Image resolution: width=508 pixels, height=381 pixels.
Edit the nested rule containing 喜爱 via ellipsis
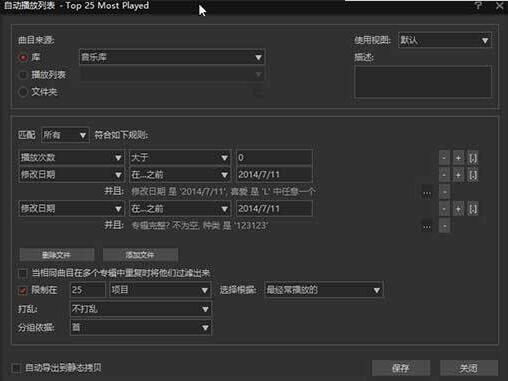427,192
